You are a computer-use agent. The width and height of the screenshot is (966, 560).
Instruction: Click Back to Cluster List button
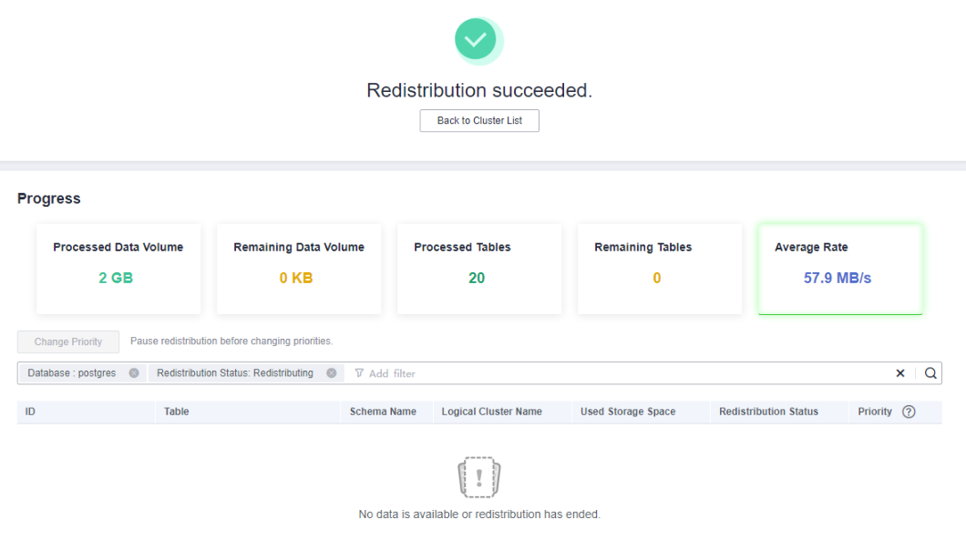479,120
